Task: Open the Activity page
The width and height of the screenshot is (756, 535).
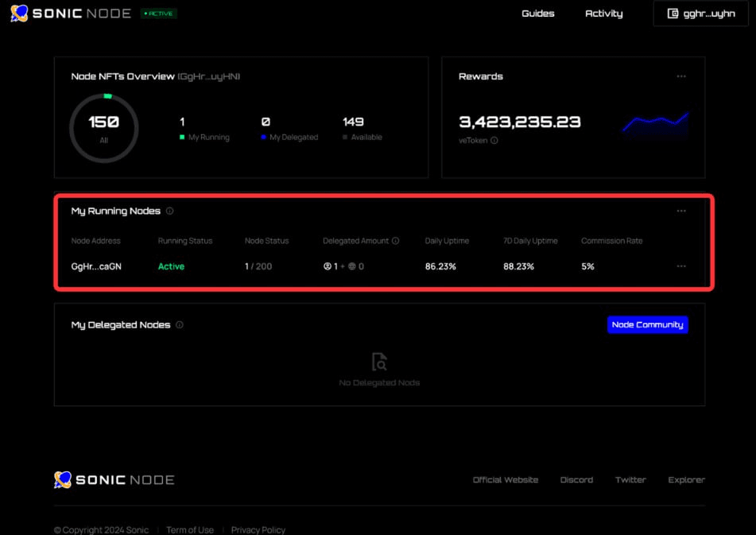Action: click(603, 14)
